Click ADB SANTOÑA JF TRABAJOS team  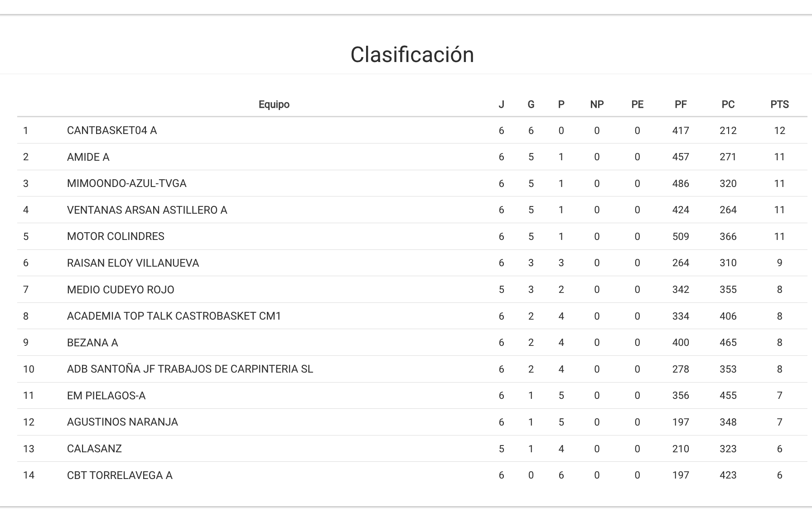190,369
